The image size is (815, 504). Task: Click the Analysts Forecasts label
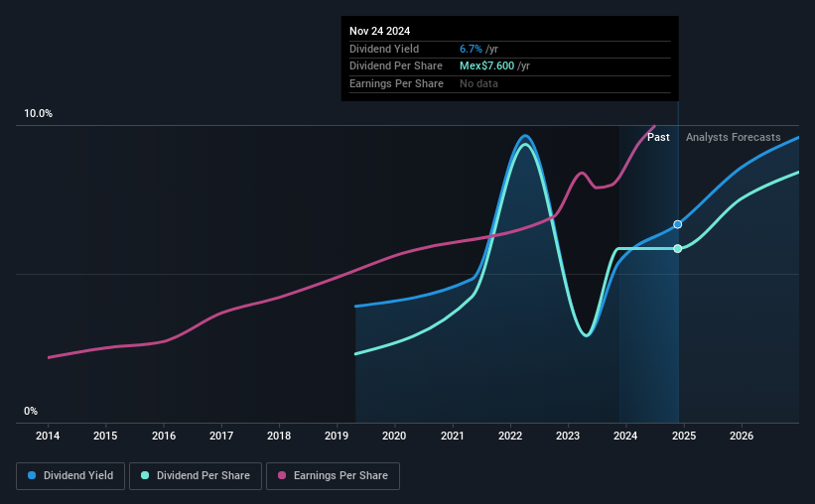click(733, 137)
